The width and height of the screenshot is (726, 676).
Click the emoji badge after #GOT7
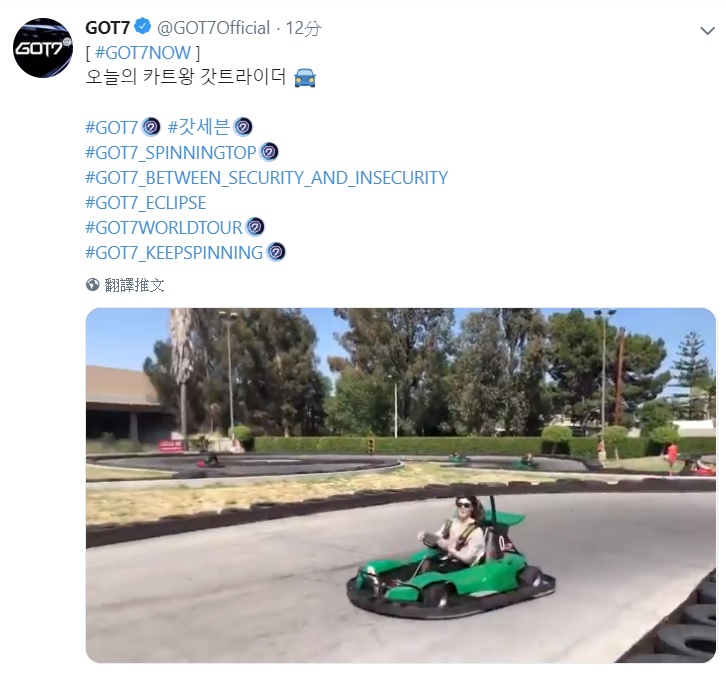(150, 127)
